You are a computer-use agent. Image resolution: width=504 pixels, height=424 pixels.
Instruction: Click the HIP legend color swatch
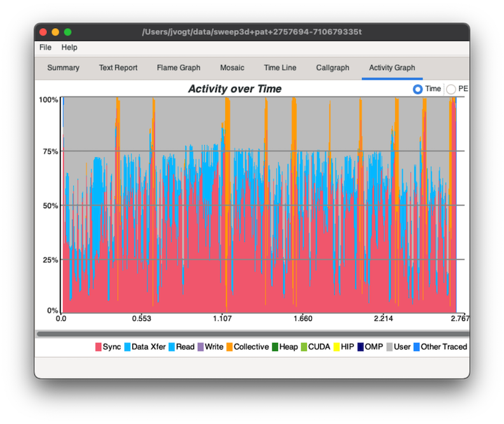337,347
